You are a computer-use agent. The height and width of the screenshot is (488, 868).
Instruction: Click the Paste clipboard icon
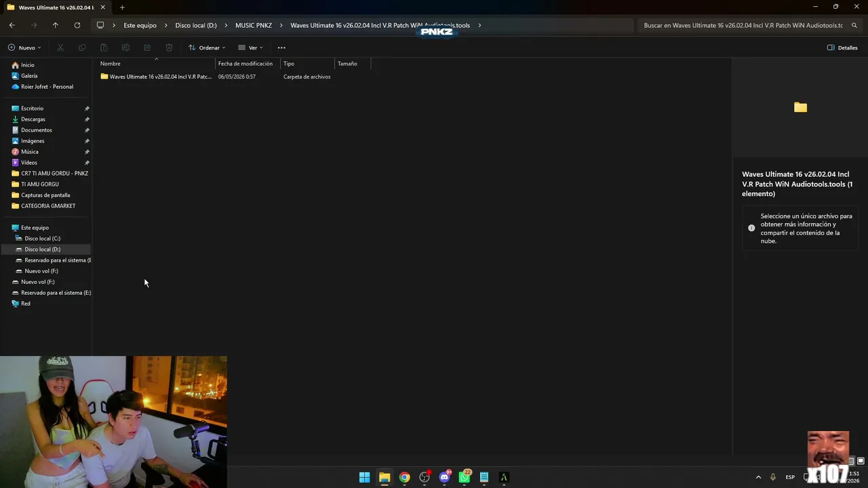click(x=104, y=47)
